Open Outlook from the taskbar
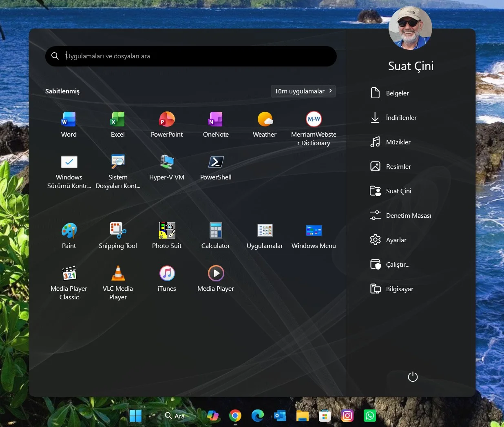Screen dimensions: 504x427 pos(280,416)
